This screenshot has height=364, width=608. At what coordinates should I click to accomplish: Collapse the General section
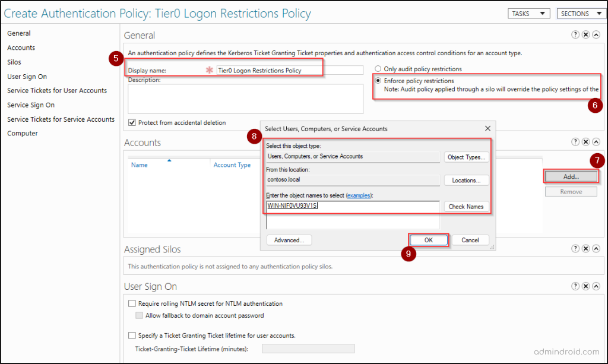(x=597, y=34)
